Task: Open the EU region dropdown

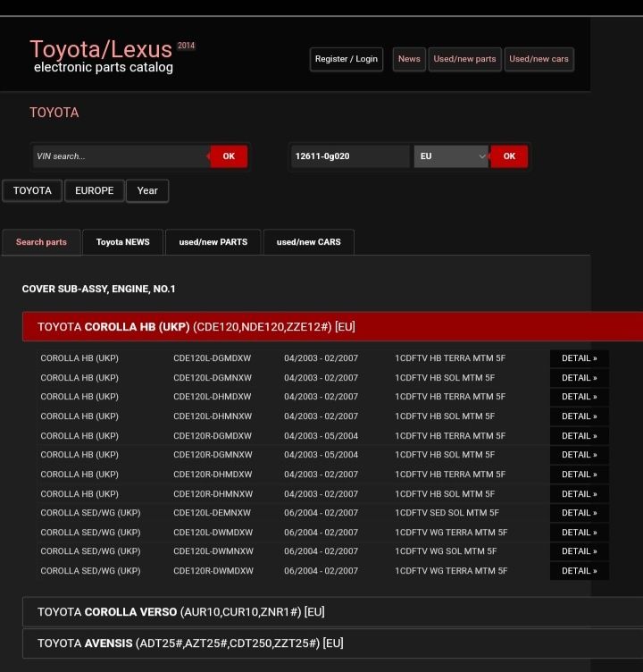Action: (x=451, y=156)
